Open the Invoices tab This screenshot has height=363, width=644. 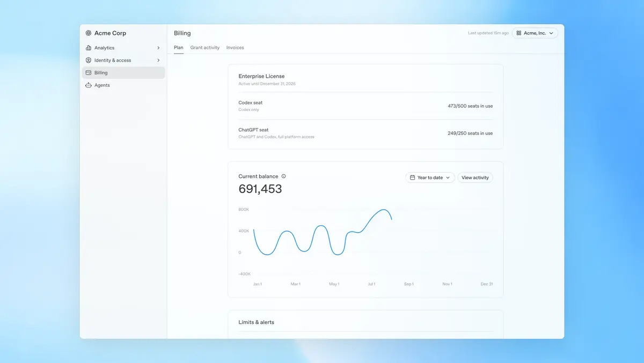pyautogui.click(x=235, y=48)
